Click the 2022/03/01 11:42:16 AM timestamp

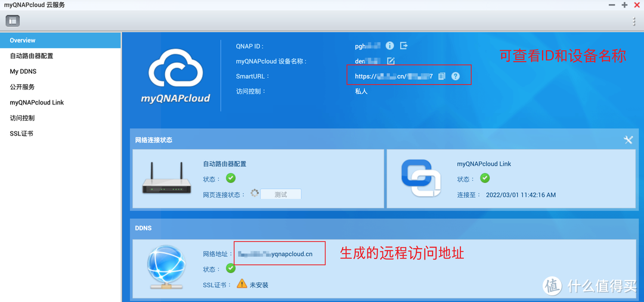click(x=521, y=195)
